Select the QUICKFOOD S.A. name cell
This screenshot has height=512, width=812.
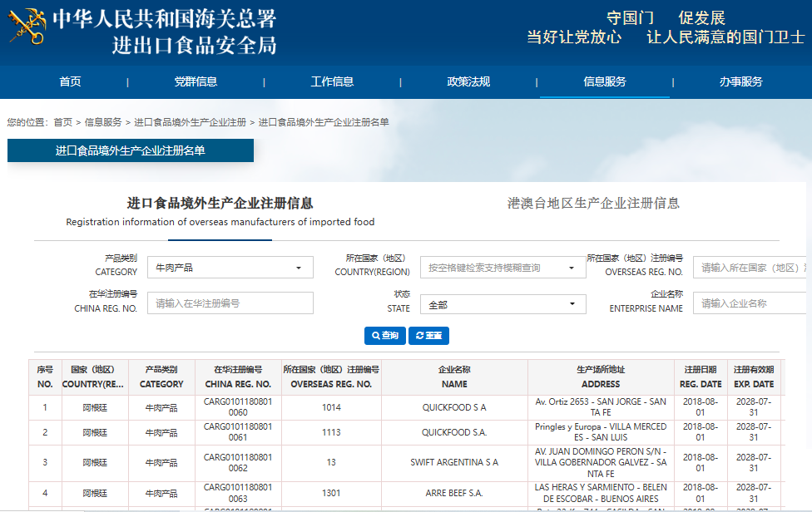click(454, 432)
